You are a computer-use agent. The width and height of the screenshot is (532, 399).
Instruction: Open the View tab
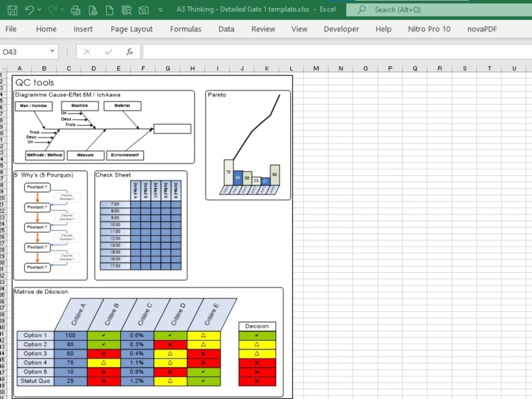pyautogui.click(x=299, y=29)
